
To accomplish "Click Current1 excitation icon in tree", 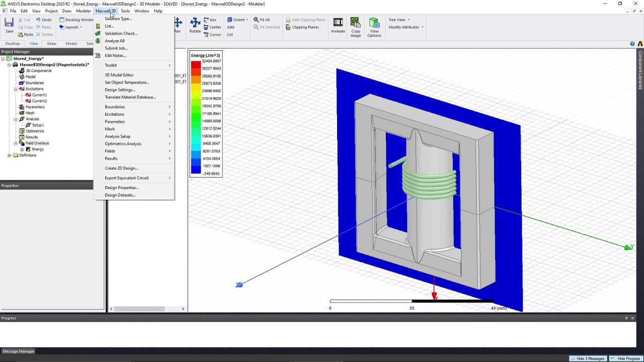I will click(28, 95).
